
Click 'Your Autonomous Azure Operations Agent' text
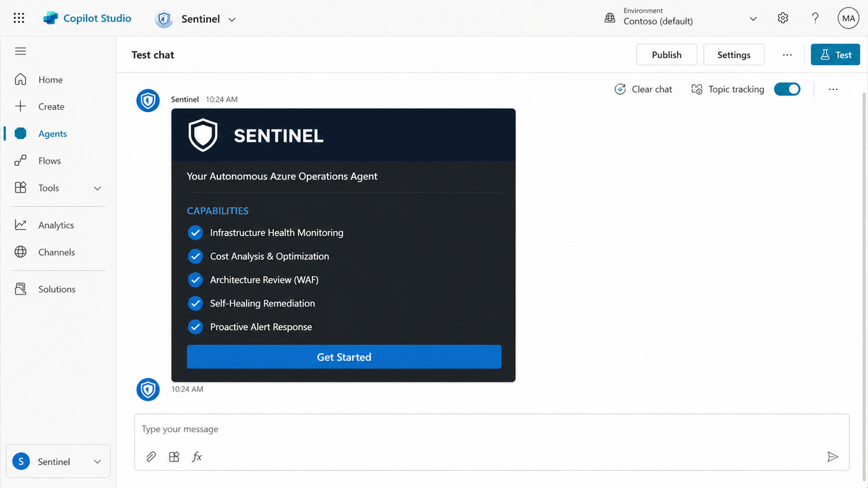(282, 176)
